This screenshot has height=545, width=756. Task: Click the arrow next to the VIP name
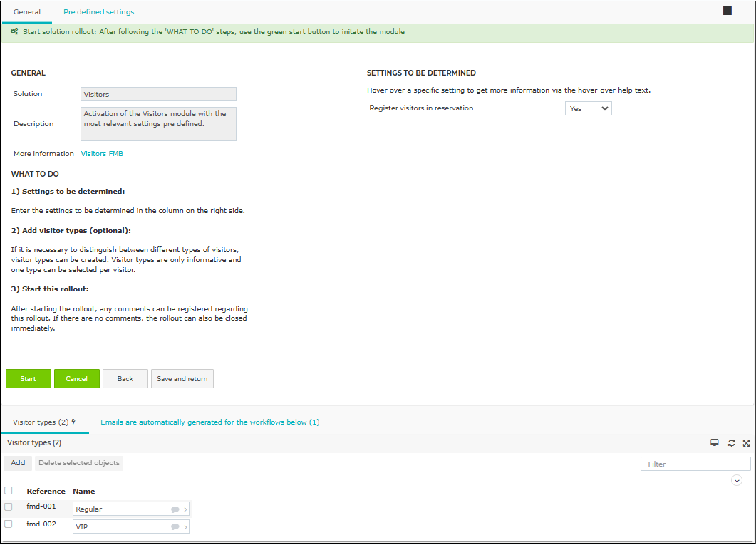point(186,527)
